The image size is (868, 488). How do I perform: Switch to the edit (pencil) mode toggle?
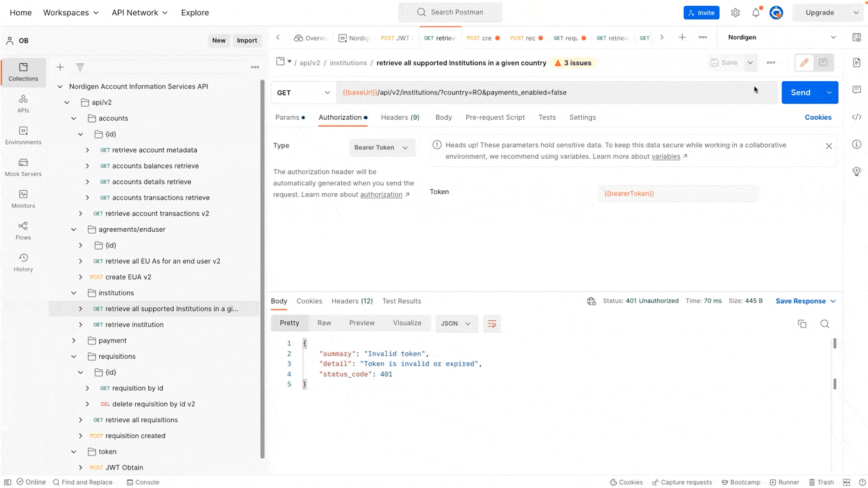click(804, 62)
